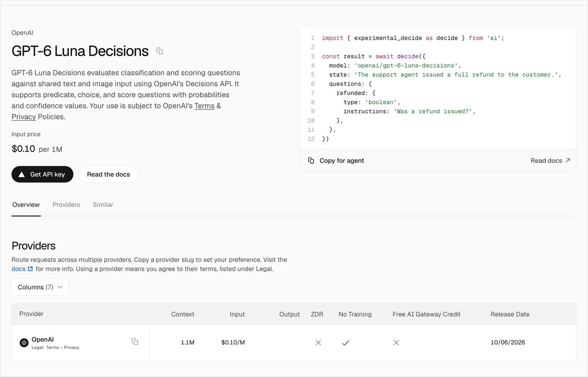588x377 pixels.
Task: Click the Context column header
Action: [183, 314]
